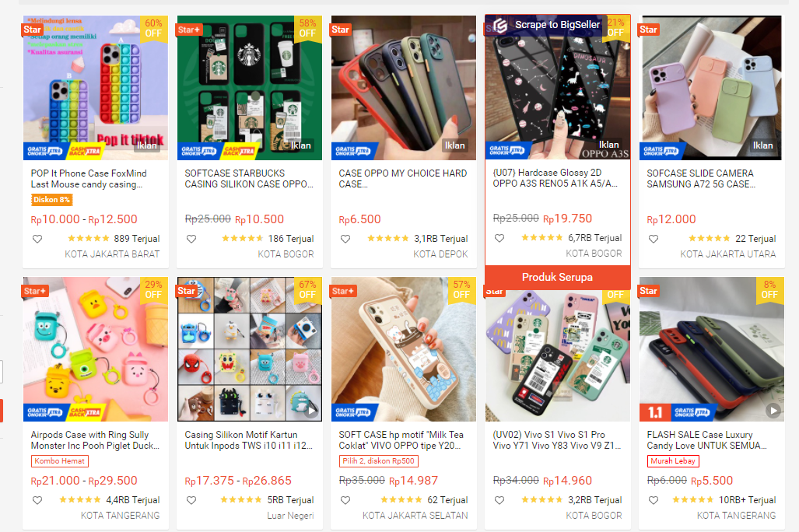Like the POP It Phone Case heart icon
This screenshot has width=799, height=532.
coord(37,239)
